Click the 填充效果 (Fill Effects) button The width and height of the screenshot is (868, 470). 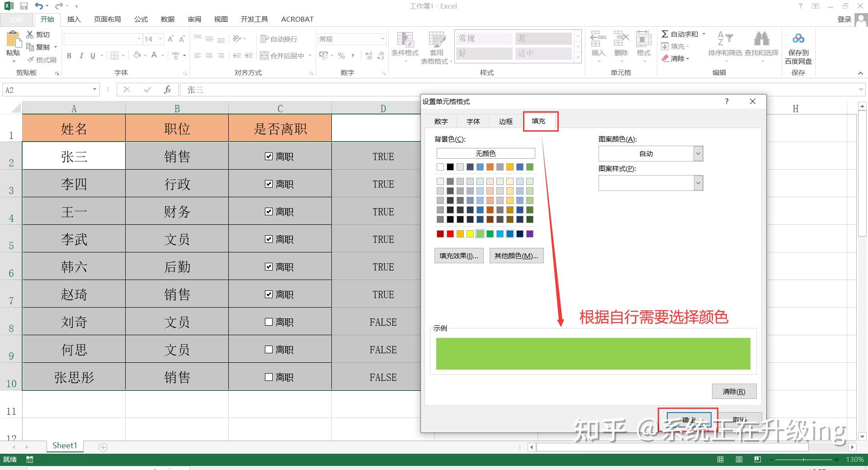click(459, 256)
